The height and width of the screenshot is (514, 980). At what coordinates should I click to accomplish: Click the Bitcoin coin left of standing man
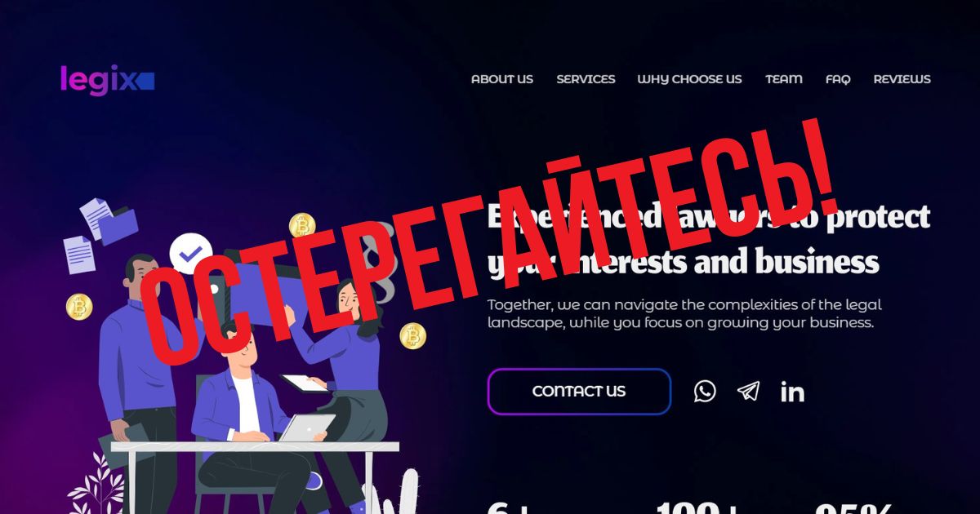pos(79,307)
